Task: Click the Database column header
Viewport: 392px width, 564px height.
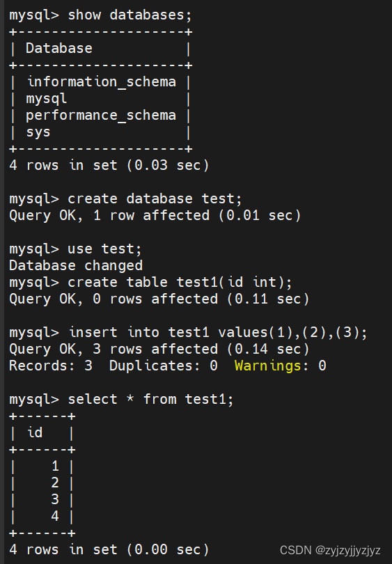Action: click(59, 49)
